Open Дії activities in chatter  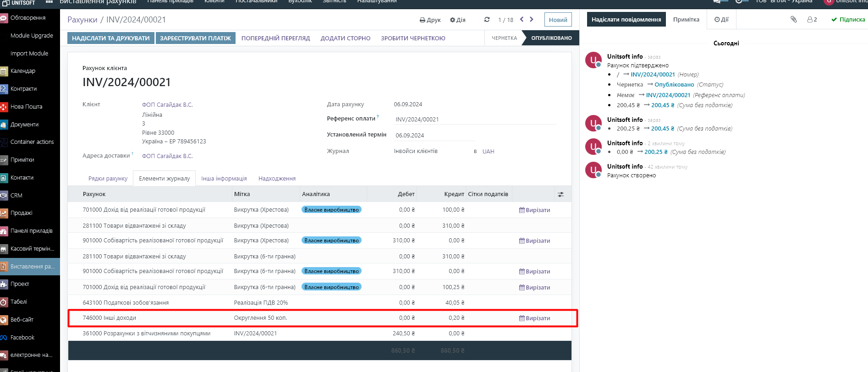click(x=721, y=20)
